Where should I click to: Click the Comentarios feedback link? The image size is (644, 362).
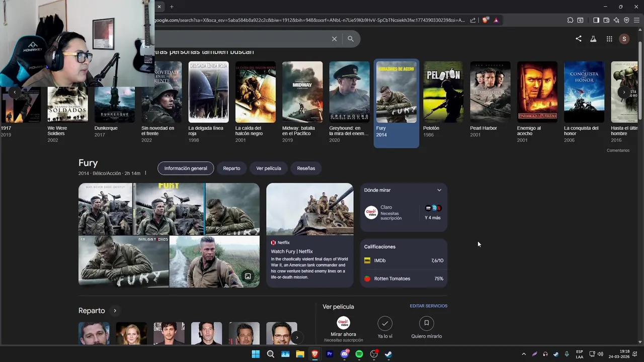[618, 150]
